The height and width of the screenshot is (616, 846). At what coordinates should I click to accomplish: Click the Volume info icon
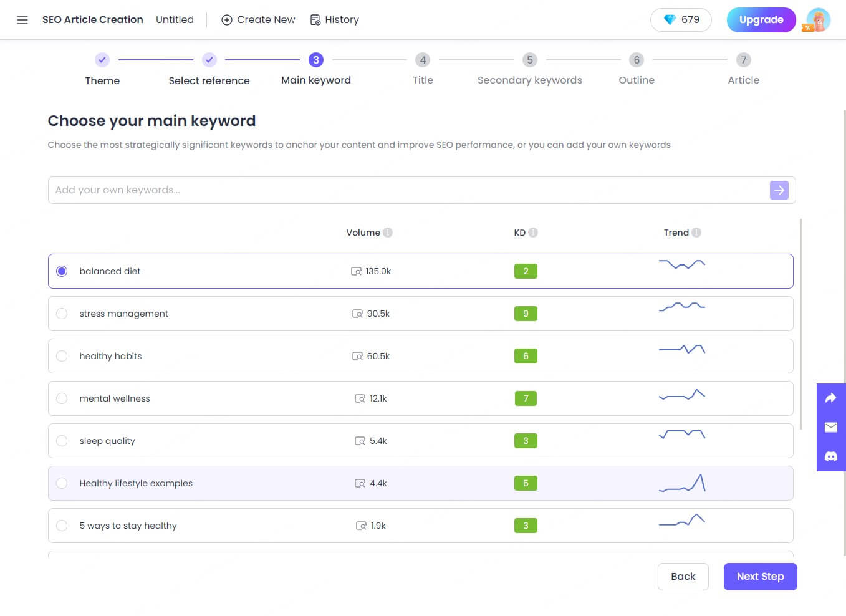[388, 233]
